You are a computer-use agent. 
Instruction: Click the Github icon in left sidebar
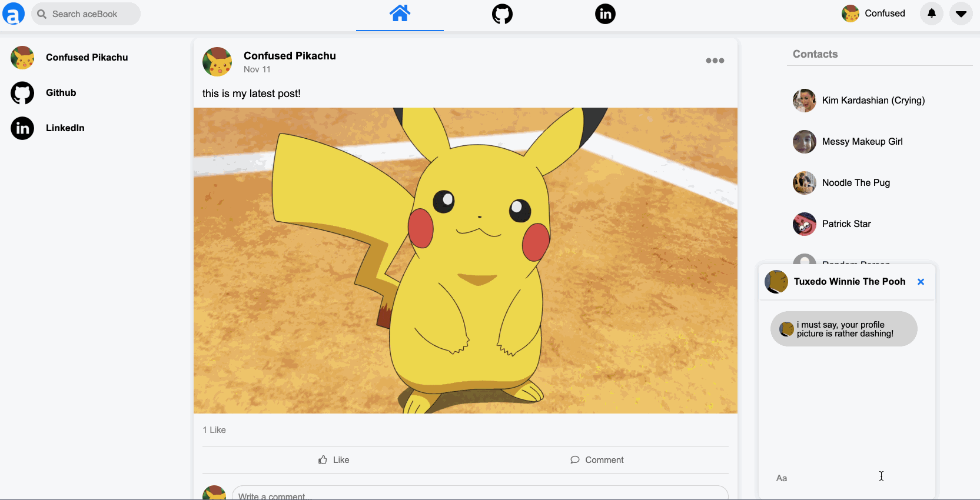coord(22,93)
